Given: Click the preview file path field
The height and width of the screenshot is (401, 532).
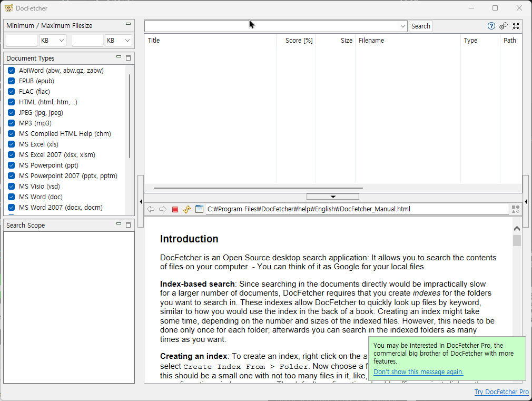Looking at the screenshot, I should point(357,209).
